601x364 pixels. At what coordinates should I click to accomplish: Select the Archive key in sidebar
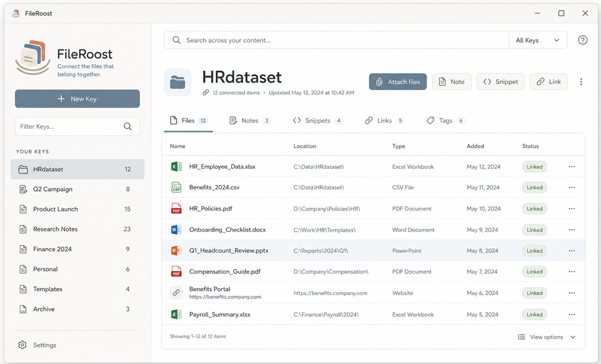(x=78, y=309)
